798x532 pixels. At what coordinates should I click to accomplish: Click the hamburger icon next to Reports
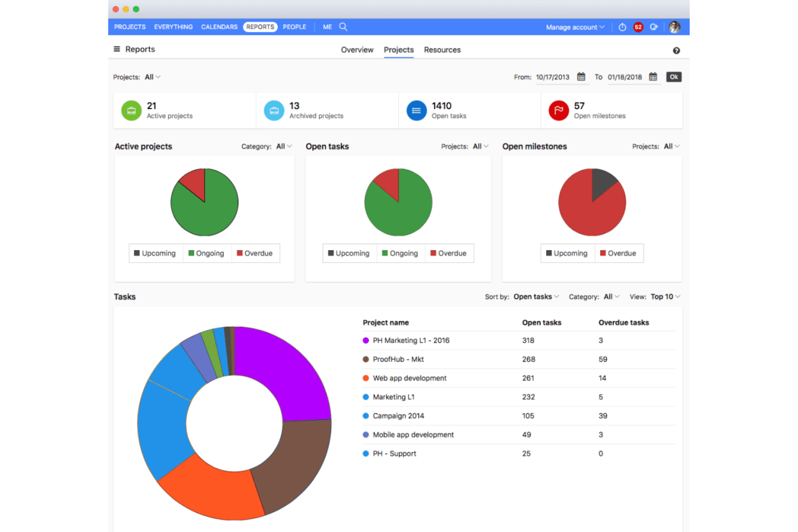[117, 49]
